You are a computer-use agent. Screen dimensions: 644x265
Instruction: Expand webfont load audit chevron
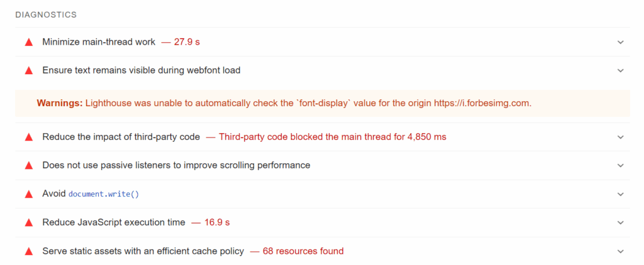620,70
